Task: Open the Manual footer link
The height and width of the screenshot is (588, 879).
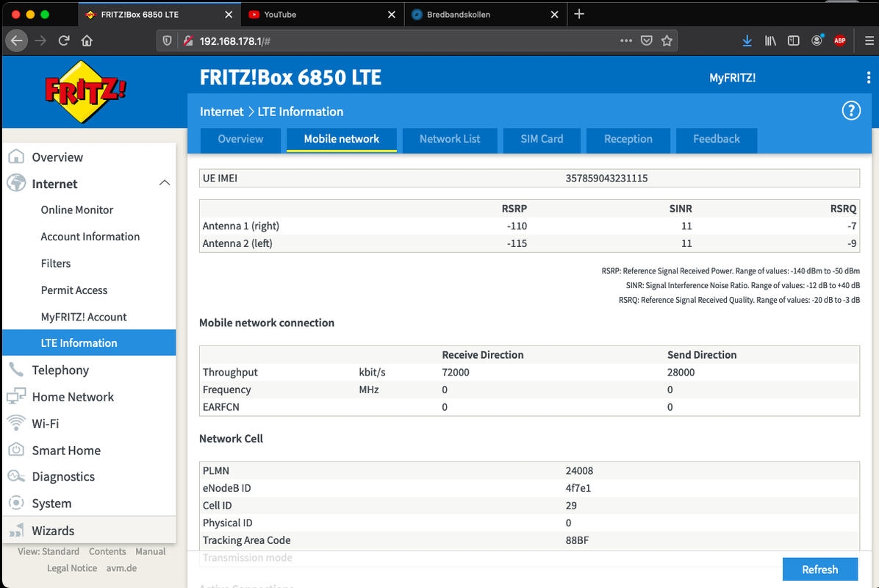Action: 150,551
